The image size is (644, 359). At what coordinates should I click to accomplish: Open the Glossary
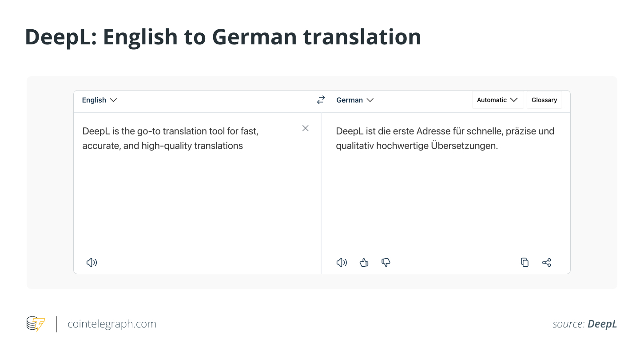pyautogui.click(x=544, y=100)
